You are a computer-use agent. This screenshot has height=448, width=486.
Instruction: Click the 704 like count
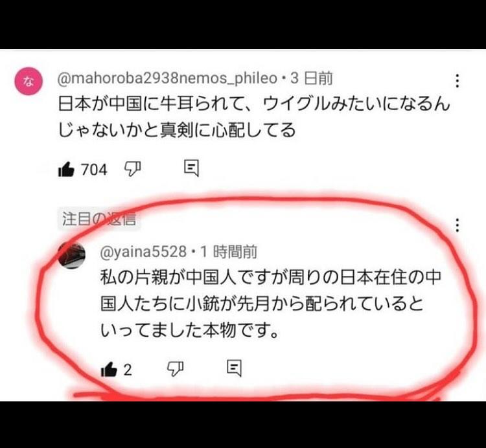click(94, 170)
